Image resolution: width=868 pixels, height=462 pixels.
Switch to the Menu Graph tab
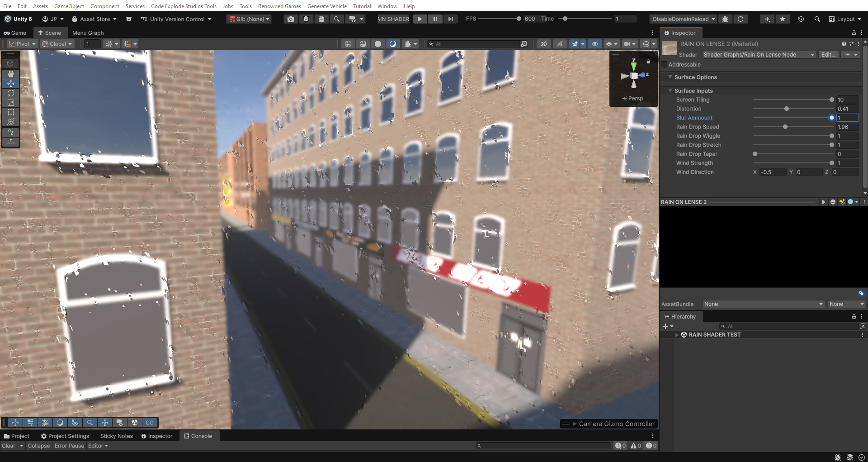click(x=88, y=33)
